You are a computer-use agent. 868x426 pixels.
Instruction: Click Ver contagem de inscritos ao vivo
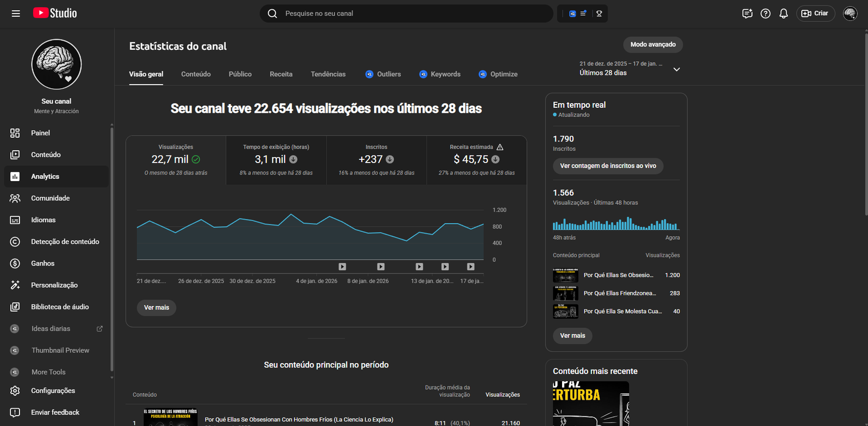pos(608,166)
